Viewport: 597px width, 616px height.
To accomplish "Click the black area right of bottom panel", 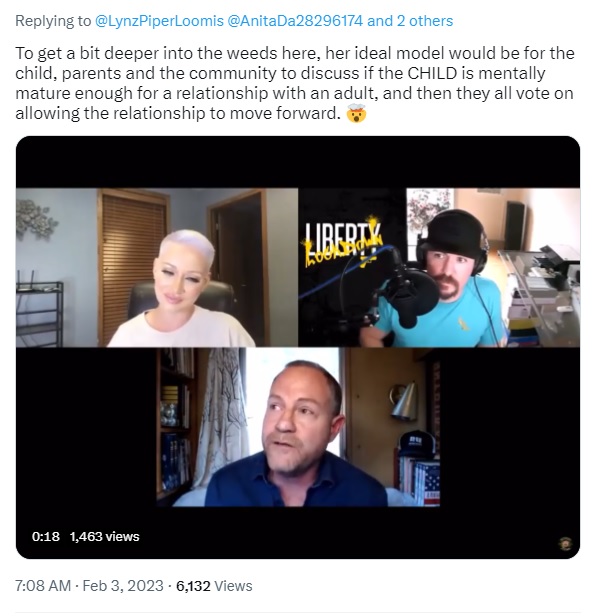I will (x=510, y=427).
